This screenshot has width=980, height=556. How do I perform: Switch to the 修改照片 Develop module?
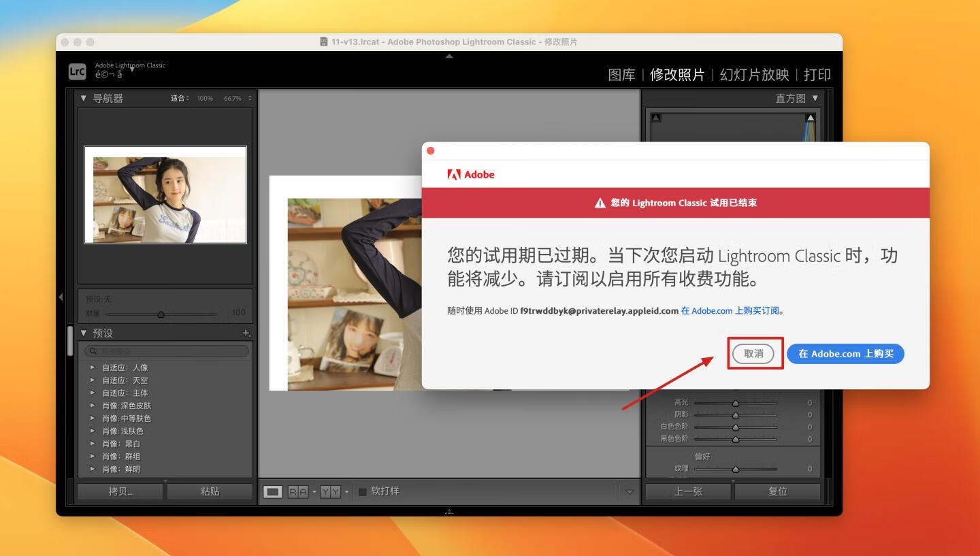(677, 75)
